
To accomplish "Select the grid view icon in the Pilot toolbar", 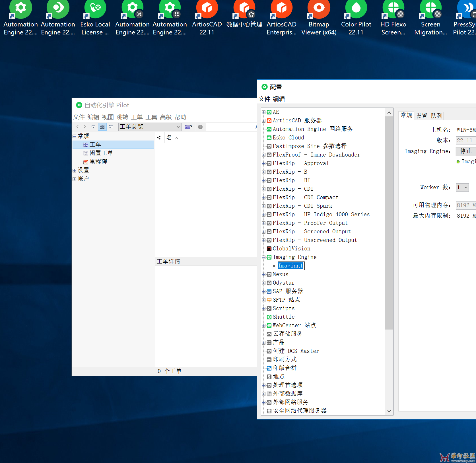I will click(102, 127).
